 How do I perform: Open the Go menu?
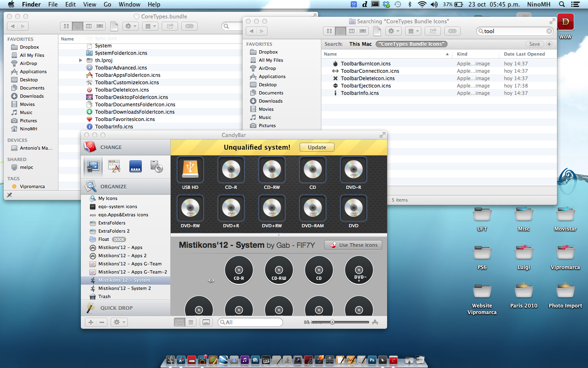pos(107,4)
